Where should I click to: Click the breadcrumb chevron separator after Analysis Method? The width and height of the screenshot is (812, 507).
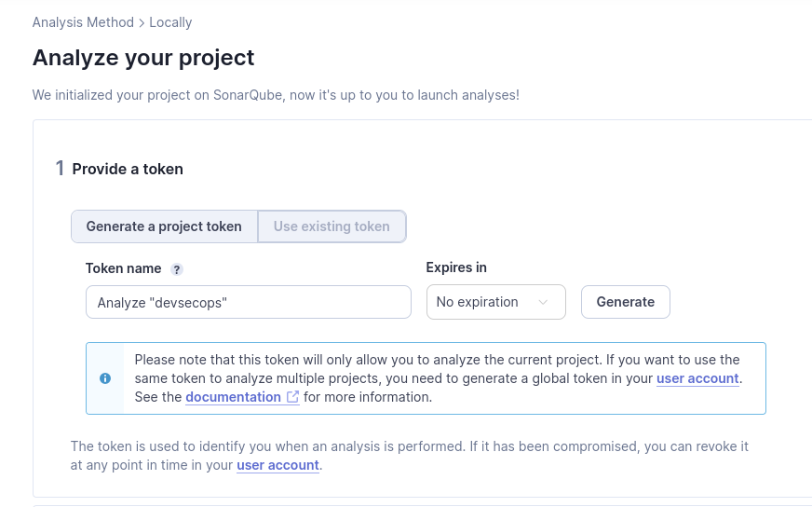click(142, 22)
